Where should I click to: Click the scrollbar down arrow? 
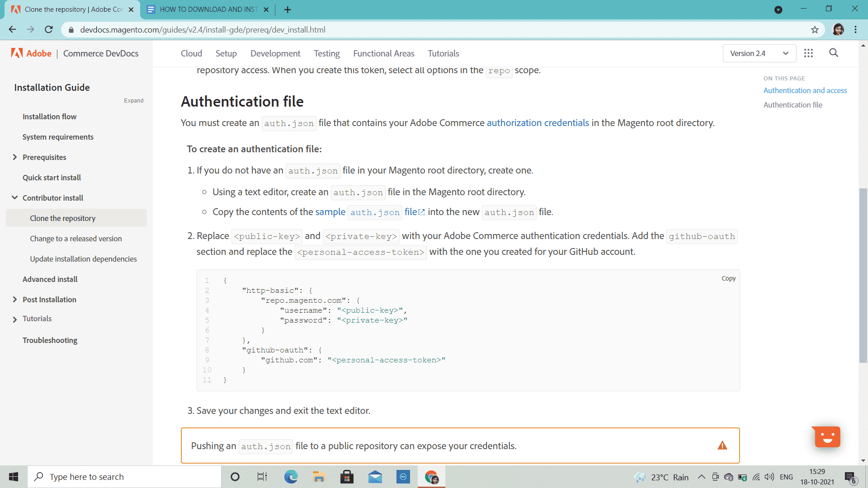pos(863,461)
